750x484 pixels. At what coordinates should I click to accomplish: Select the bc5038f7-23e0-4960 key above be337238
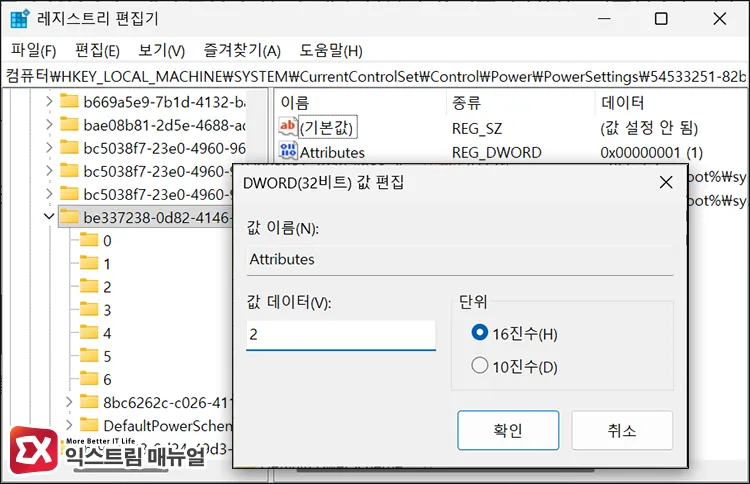[x=157, y=194]
